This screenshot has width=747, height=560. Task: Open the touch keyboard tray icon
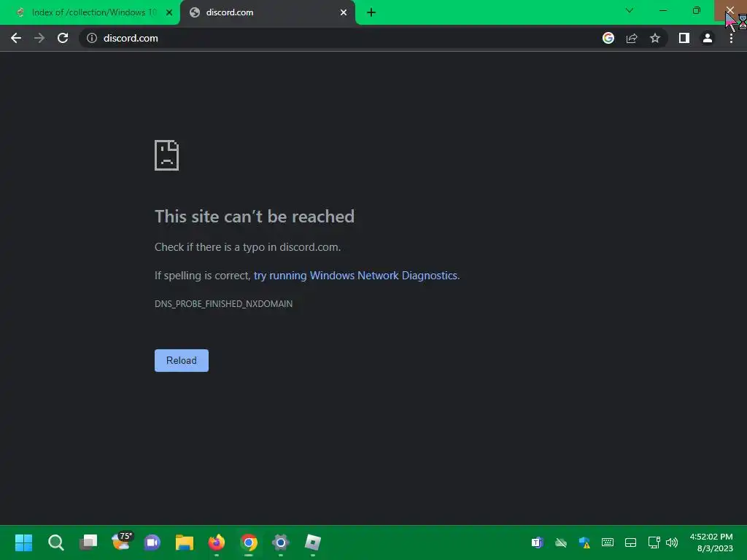point(608,542)
